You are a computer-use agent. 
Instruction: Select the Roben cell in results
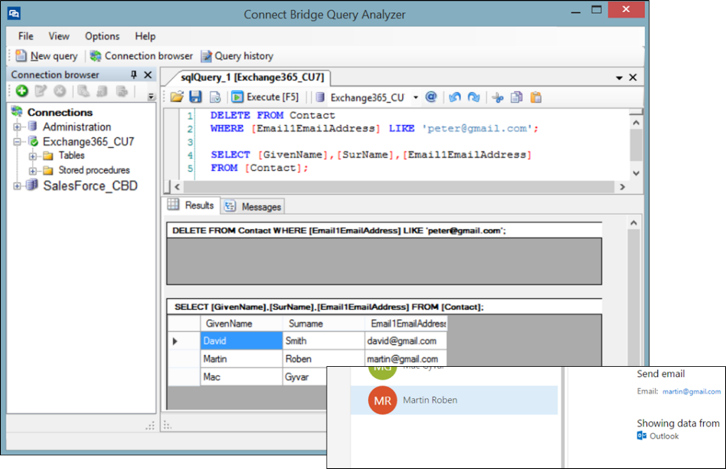point(323,359)
